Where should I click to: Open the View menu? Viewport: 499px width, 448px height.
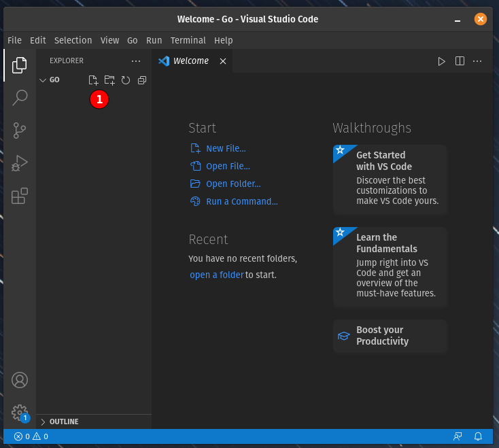109,40
